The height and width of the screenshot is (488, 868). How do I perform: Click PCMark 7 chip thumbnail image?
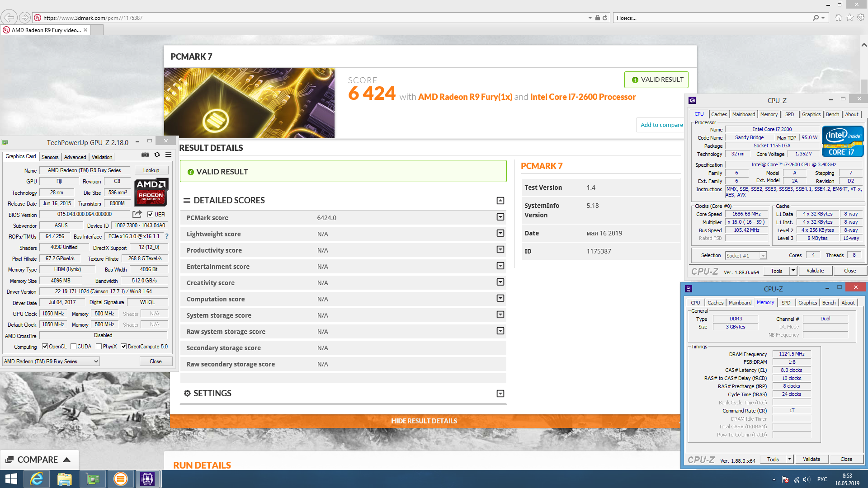click(249, 103)
